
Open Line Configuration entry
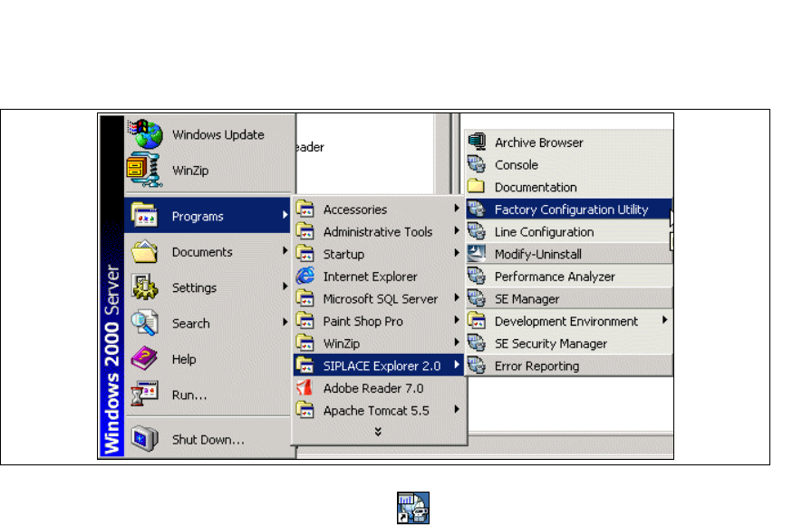click(x=568, y=231)
